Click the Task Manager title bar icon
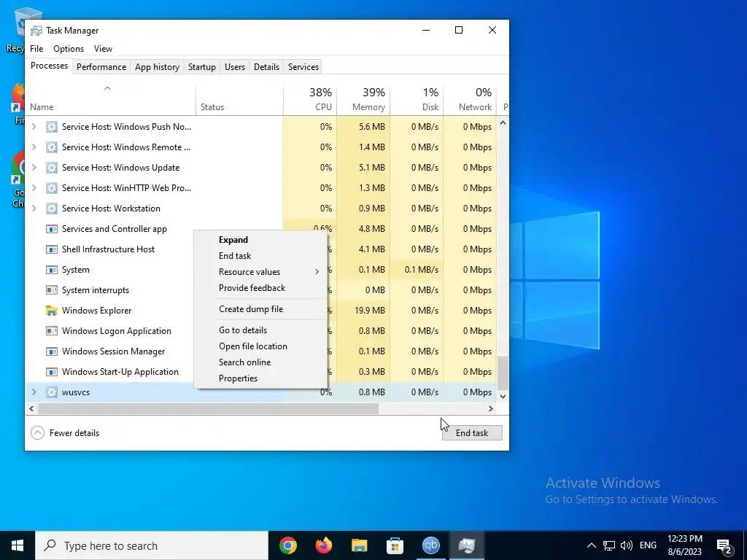The image size is (747, 560). [36, 31]
